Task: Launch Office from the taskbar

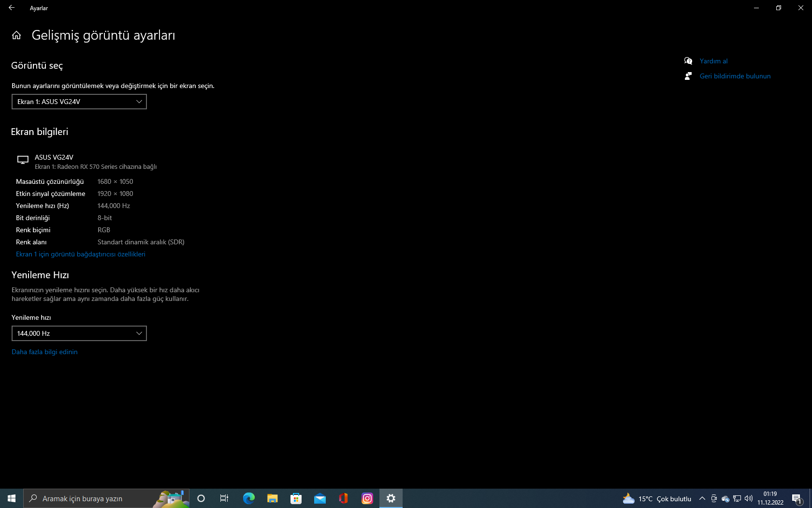Action: pos(343,498)
